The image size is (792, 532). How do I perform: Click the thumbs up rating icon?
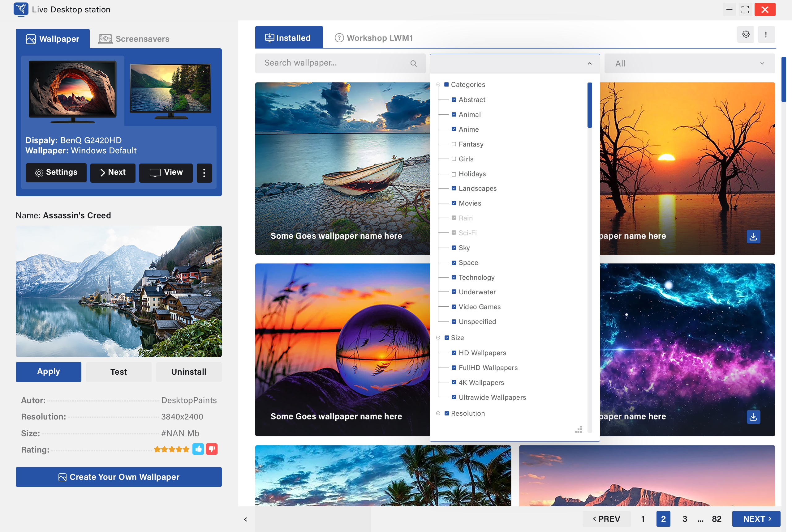198,449
